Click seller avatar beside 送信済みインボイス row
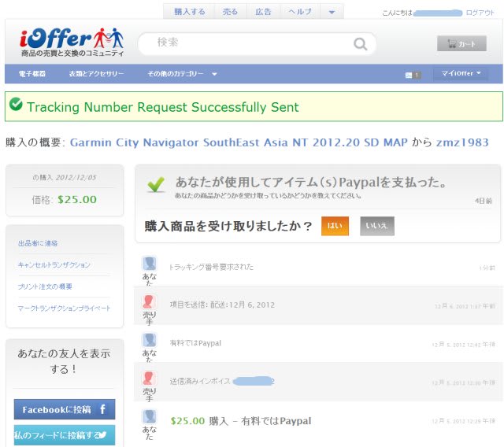This screenshot has width=504, height=447. coord(149,378)
